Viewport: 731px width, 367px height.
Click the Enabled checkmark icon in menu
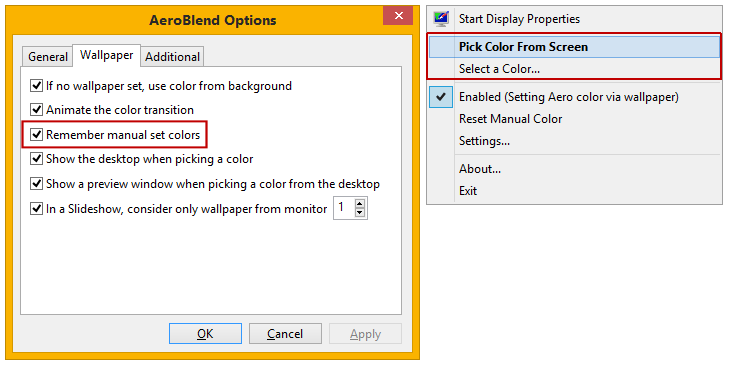click(441, 97)
